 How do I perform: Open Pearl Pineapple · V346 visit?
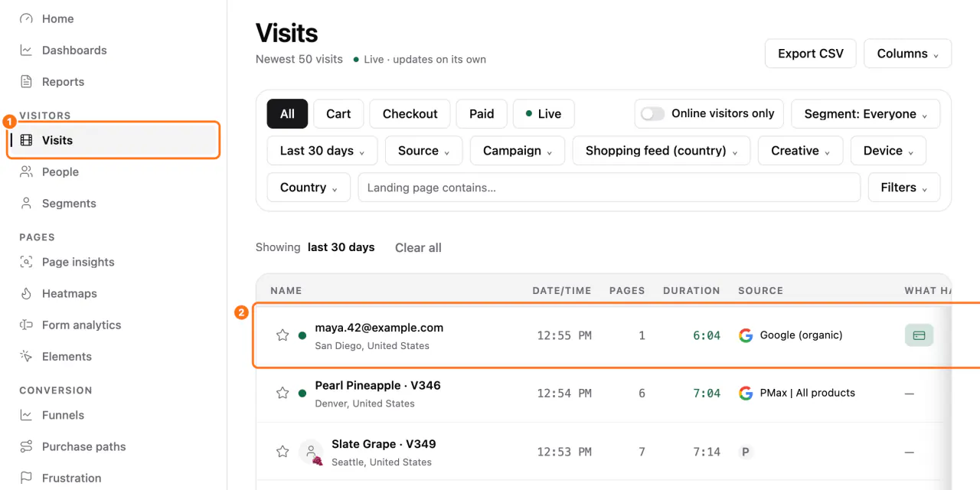(x=377, y=386)
